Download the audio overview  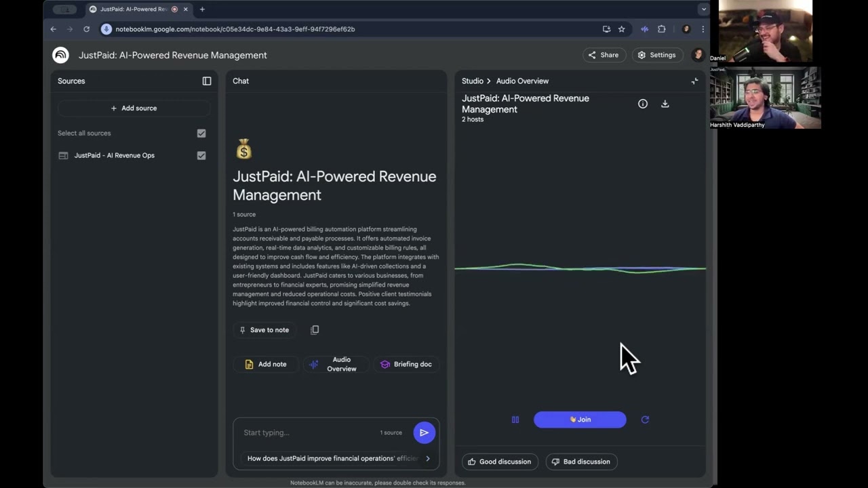click(665, 104)
